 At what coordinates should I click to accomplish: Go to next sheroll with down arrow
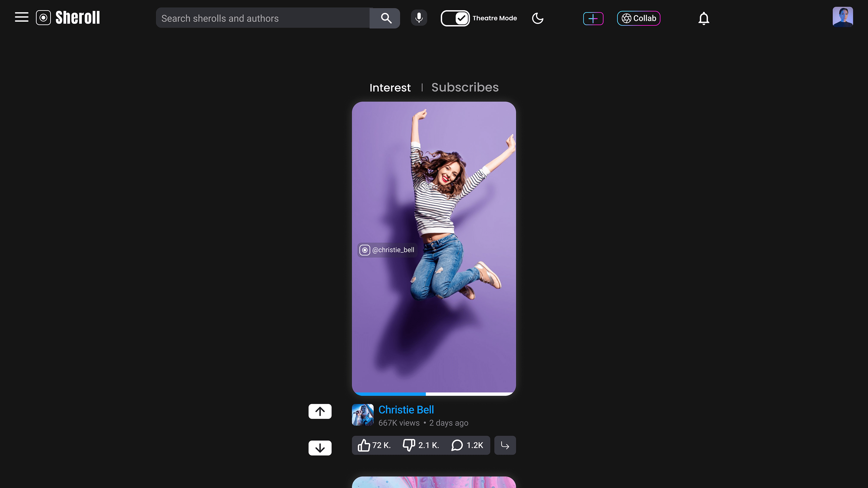[320, 448]
